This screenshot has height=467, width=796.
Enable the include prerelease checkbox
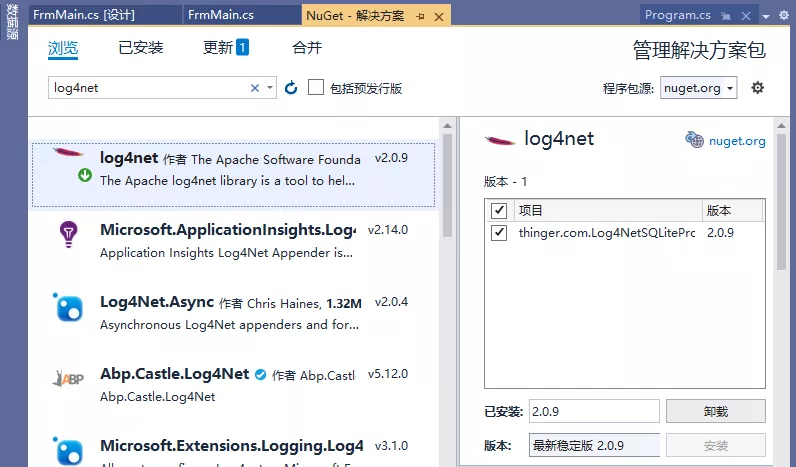click(x=316, y=88)
